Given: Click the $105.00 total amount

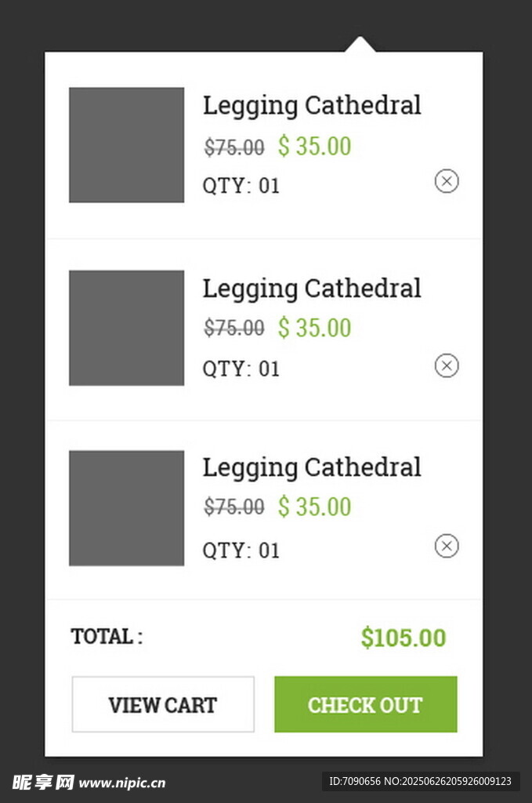Looking at the screenshot, I should coord(403,638).
